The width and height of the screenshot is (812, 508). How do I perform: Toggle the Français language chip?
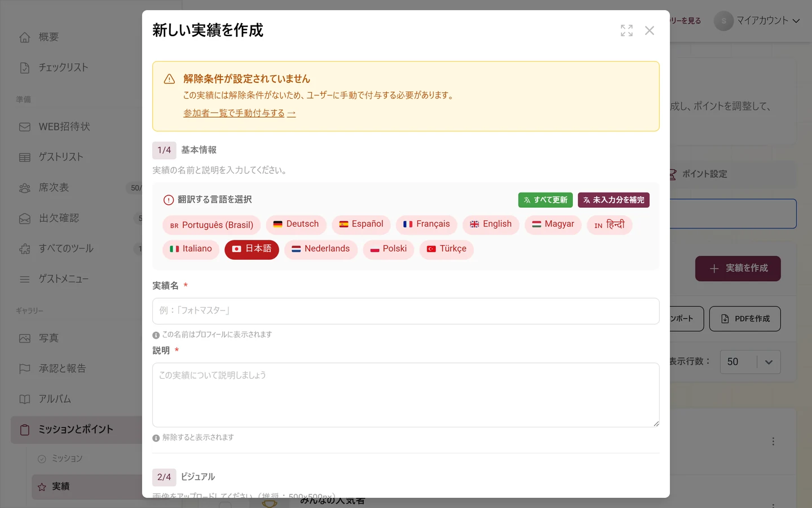pyautogui.click(x=426, y=224)
